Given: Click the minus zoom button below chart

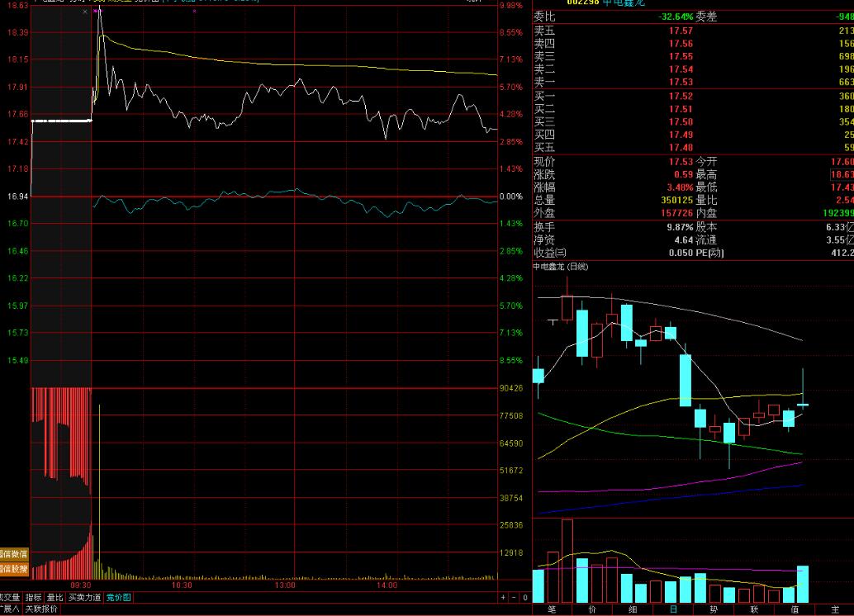Looking at the screenshot, I should click(514, 598).
